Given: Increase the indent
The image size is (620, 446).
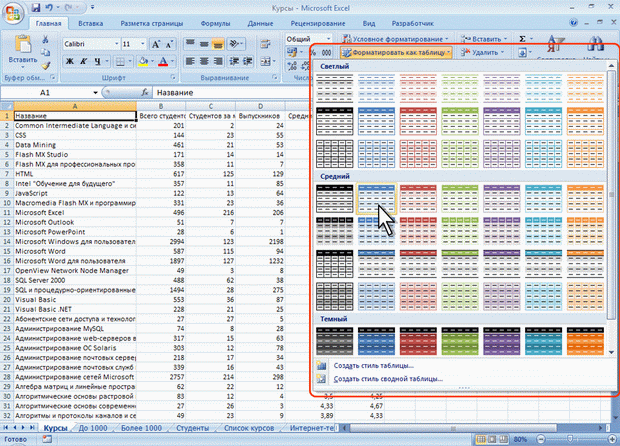Looking at the screenshot, I should 248,61.
